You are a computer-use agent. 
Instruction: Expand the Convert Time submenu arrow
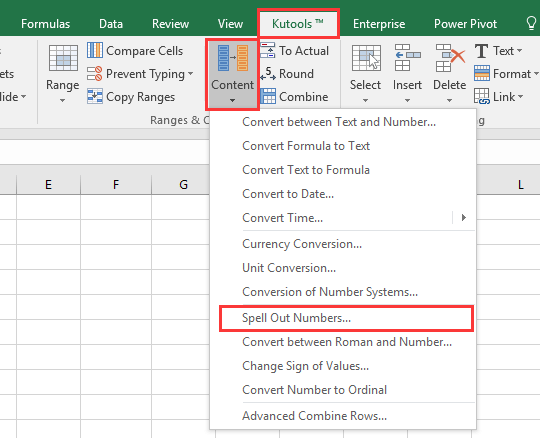(464, 217)
